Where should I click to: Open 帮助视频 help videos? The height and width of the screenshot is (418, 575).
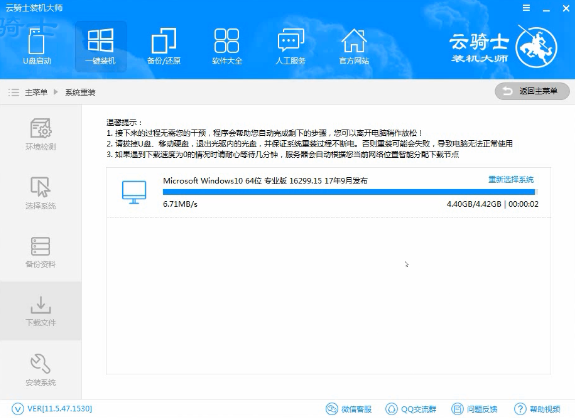[537, 409]
